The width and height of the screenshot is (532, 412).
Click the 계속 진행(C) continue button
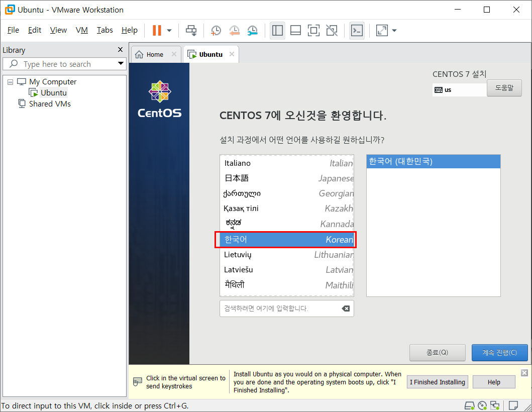point(499,353)
